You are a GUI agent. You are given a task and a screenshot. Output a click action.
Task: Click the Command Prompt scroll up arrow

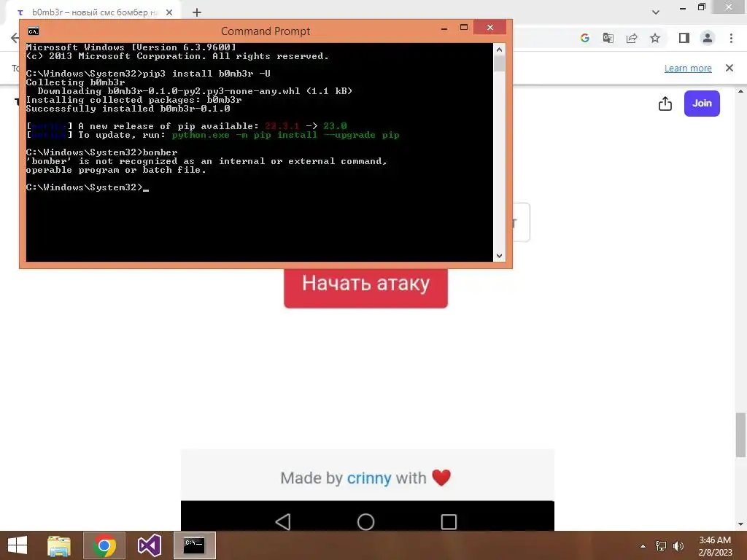pyautogui.click(x=499, y=49)
